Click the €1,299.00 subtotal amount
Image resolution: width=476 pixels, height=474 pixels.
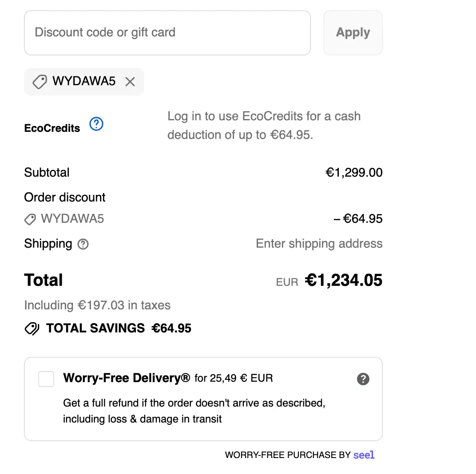tap(354, 173)
